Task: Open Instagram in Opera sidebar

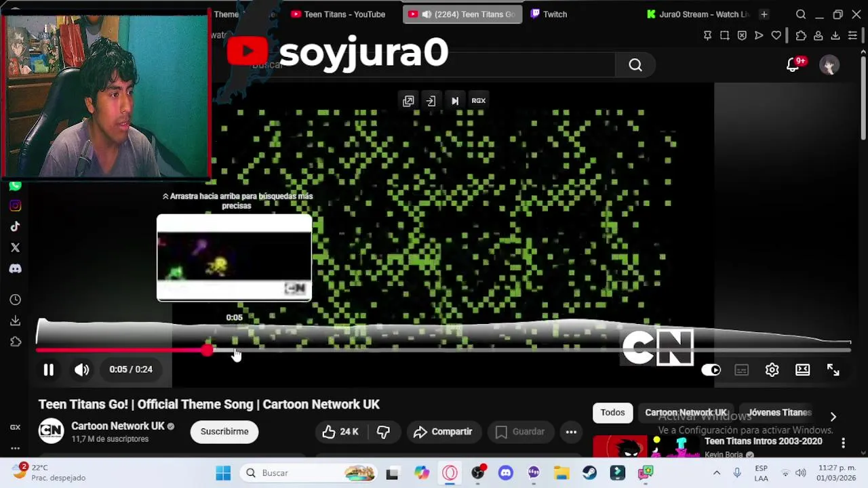Action: 15,206
